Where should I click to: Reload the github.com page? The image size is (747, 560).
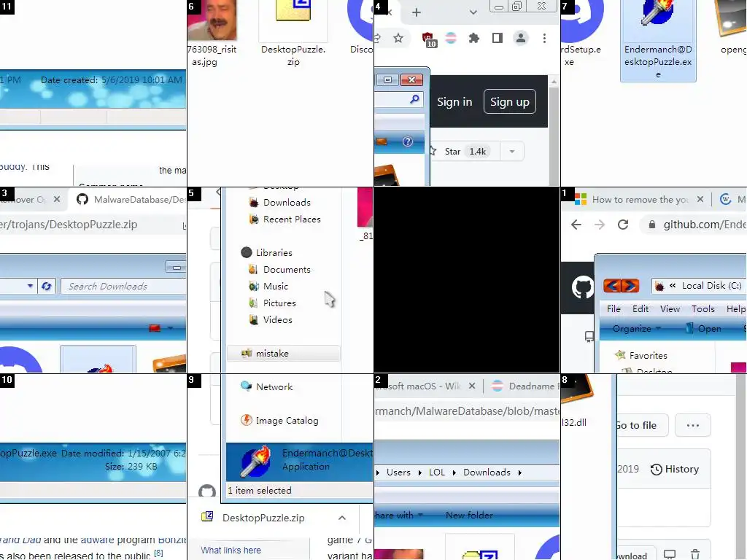tap(623, 225)
